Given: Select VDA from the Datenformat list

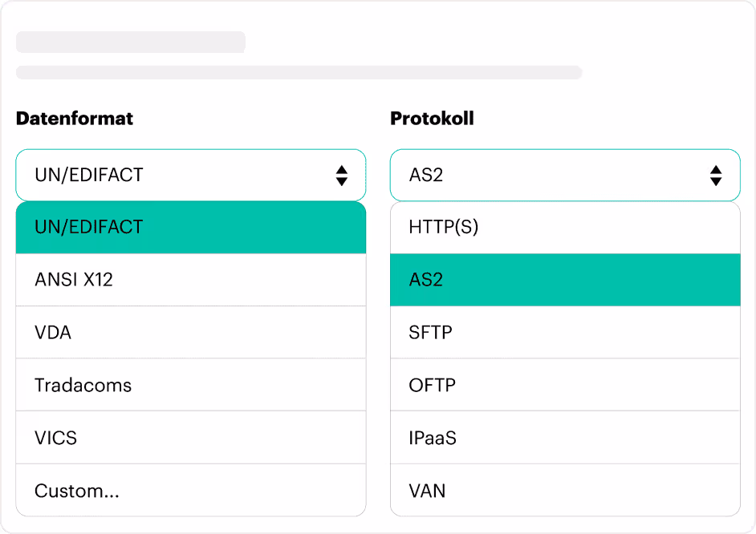Looking at the screenshot, I should pos(191,332).
